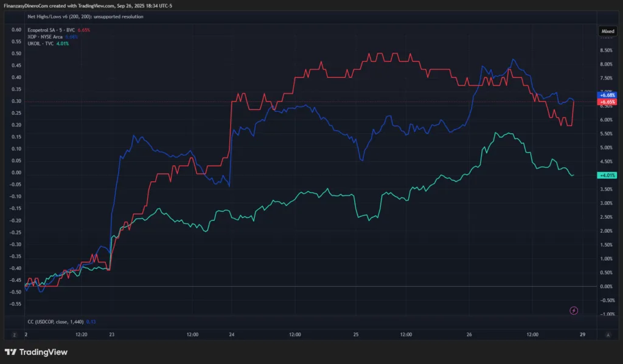Select the Net Highs/Lows v6 indicator title

(85, 17)
